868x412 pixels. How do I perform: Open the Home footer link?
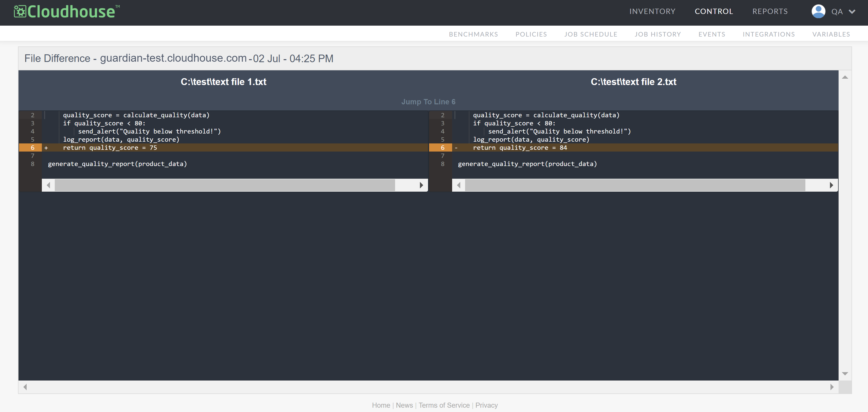click(x=381, y=405)
